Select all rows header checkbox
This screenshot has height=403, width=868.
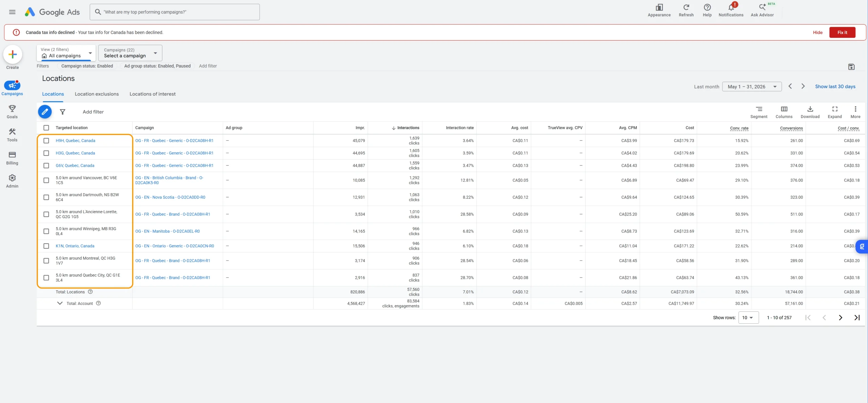tap(46, 128)
